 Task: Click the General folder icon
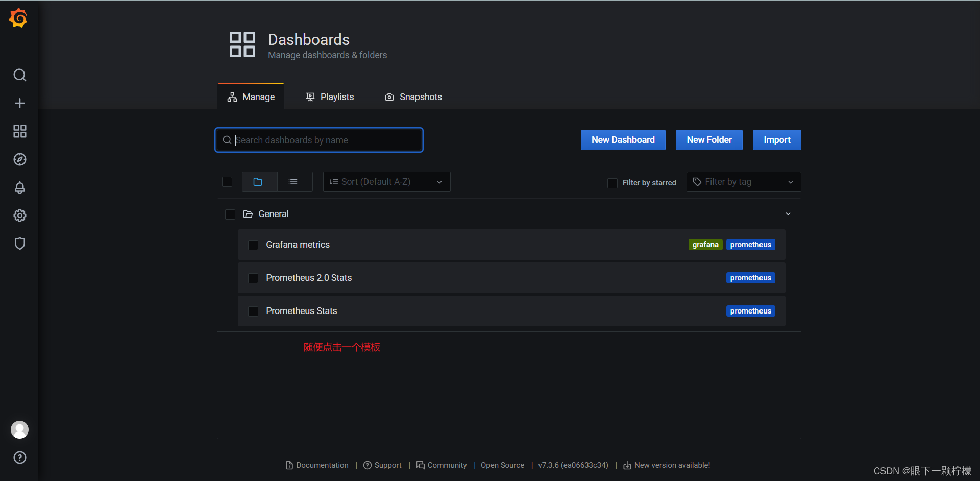(248, 214)
